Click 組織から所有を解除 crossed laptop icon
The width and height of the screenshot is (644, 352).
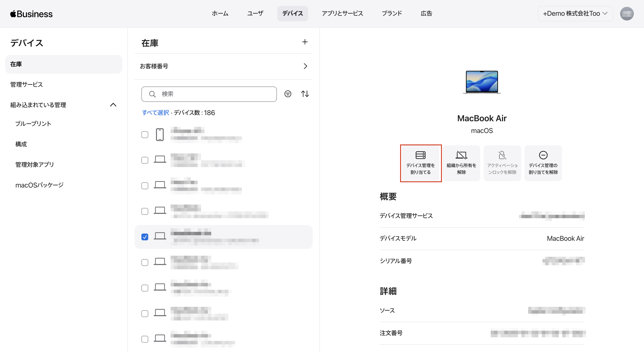pyautogui.click(x=461, y=155)
